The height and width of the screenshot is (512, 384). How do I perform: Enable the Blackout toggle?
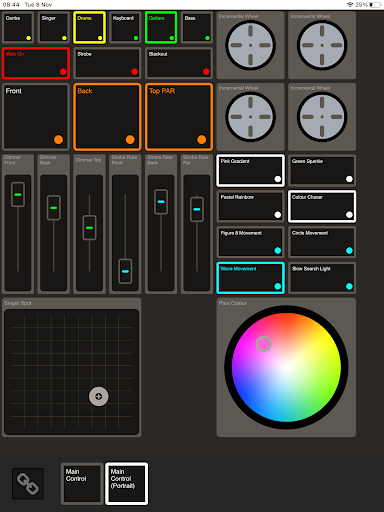pyautogui.click(x=179, y=63)
